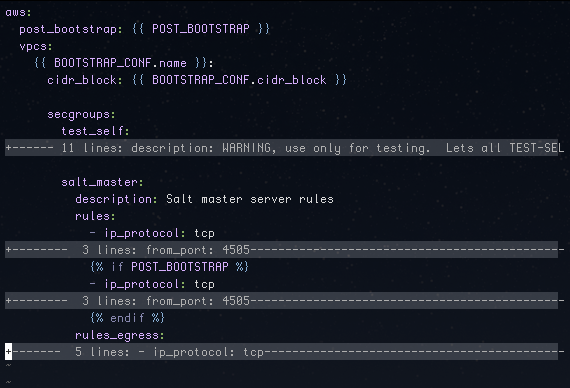The height and width of the screenshot is (388, 570).
Task: Click '{{ BOOTSTRAP_CONF.cidr_block }}' value
Action: (239, 80)
